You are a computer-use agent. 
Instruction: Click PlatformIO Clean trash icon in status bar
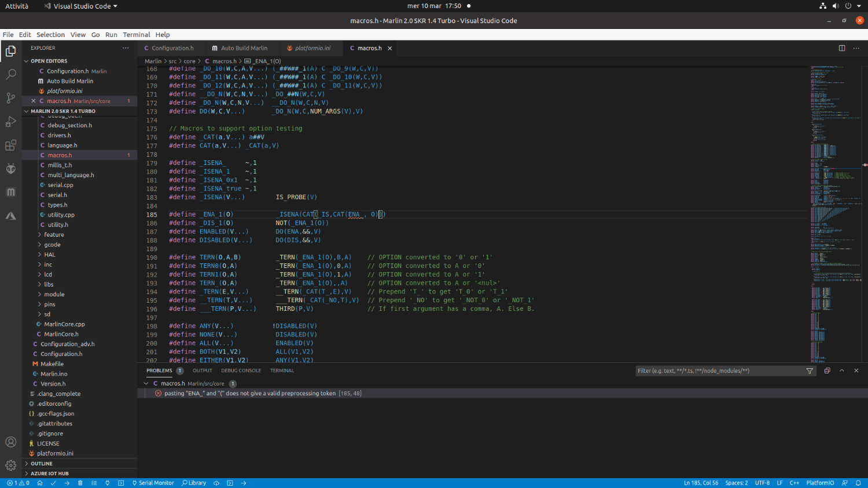pos(80,483)
